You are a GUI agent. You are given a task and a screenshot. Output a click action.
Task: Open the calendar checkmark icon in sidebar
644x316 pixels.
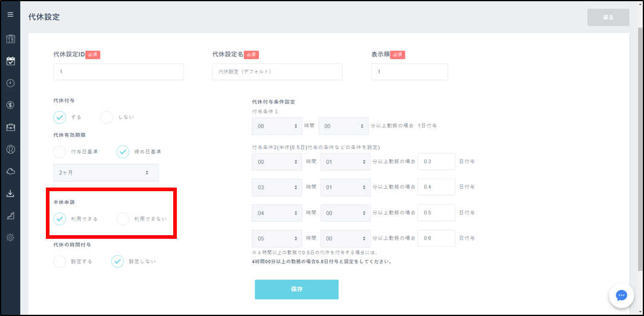pos(10,61)
